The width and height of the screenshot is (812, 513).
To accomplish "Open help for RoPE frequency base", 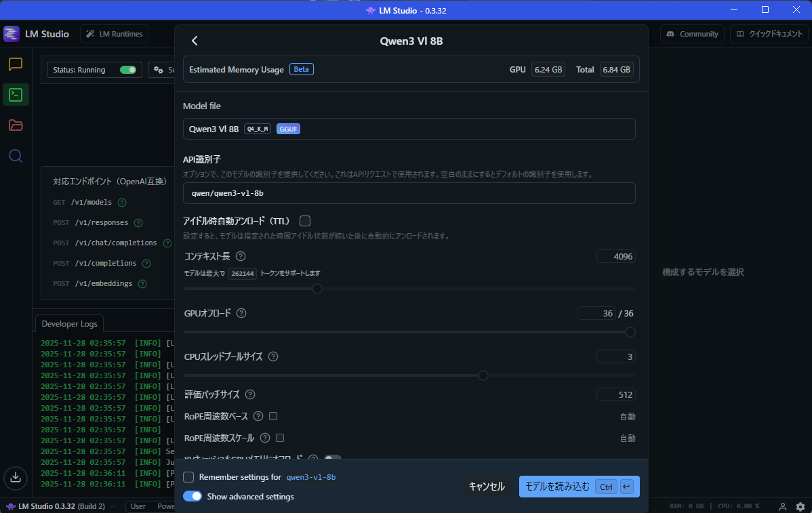I will point(258,416).
